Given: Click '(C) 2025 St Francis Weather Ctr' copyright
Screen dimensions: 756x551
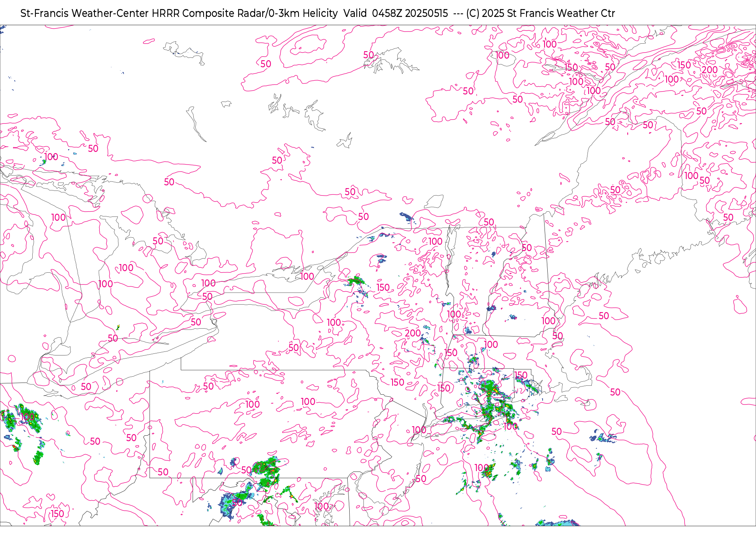Looking at the screenshot, I should [x=540, y=13].
